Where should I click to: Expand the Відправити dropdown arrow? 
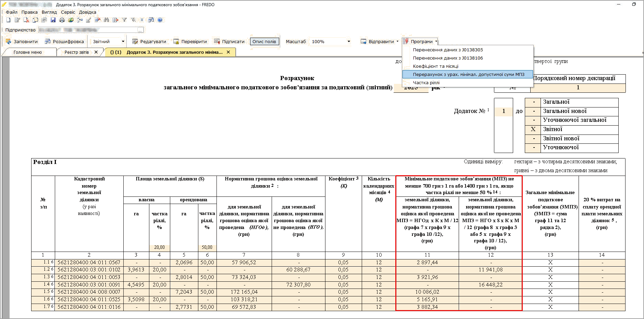(x=397, y=42)
